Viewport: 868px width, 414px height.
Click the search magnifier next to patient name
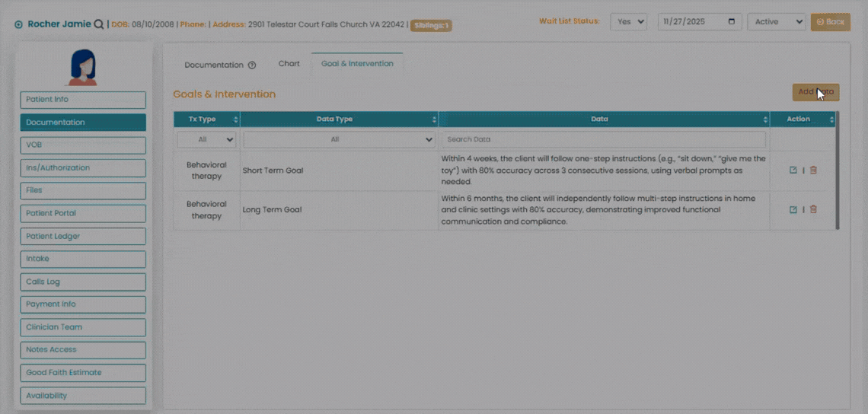click(98, 24)
